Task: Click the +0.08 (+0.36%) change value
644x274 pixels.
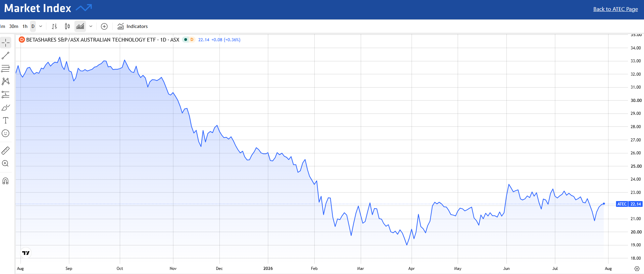Action: (x=226, y=40)
